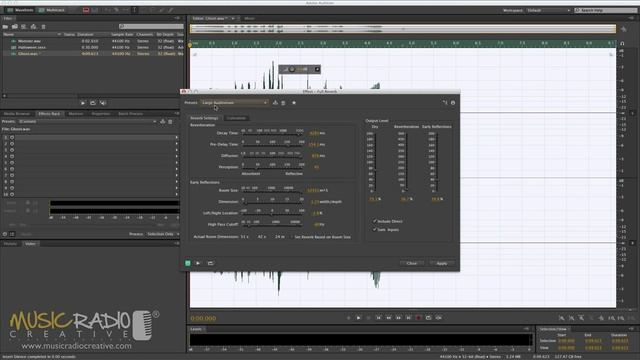Close selected files with the trash icon
This screenshot has height=360, width=640.
click(x=43, y=27)
